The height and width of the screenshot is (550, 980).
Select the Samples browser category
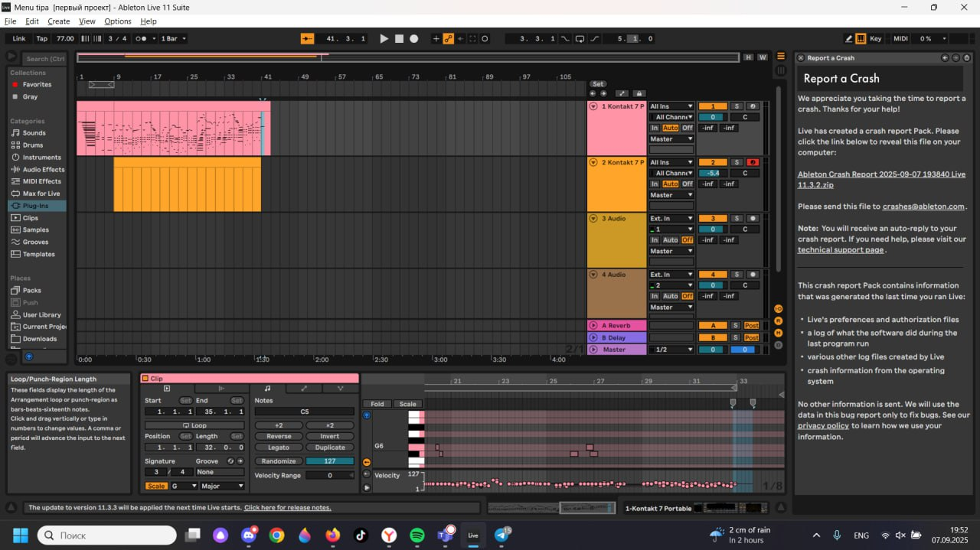tap(35, 230)
